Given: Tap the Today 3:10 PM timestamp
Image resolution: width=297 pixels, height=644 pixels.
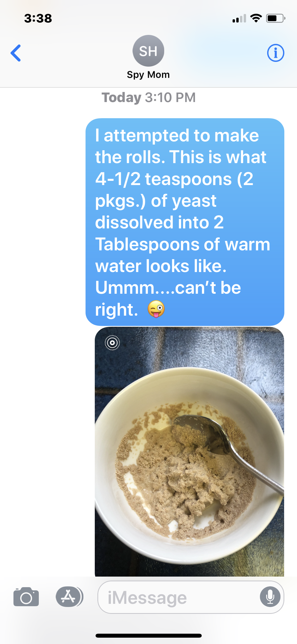Looking at the screenshot, I should click(x=149, y=98).
